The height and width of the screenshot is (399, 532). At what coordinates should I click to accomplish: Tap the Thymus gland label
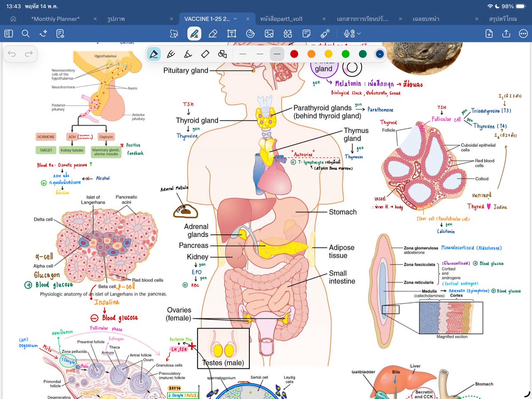pyautogui.click(x=356, y=134)
